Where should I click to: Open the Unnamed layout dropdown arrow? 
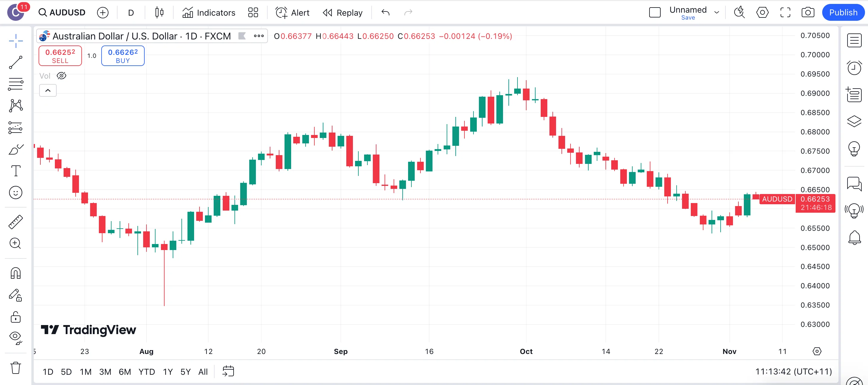(717, 12)
